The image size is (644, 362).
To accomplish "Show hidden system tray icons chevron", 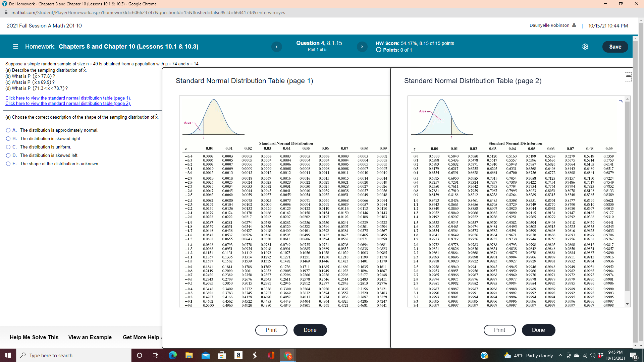I will coord(560,355).
